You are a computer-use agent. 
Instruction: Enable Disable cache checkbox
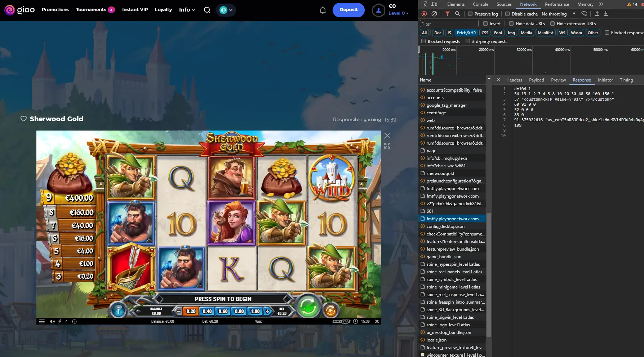coord(507,14)
